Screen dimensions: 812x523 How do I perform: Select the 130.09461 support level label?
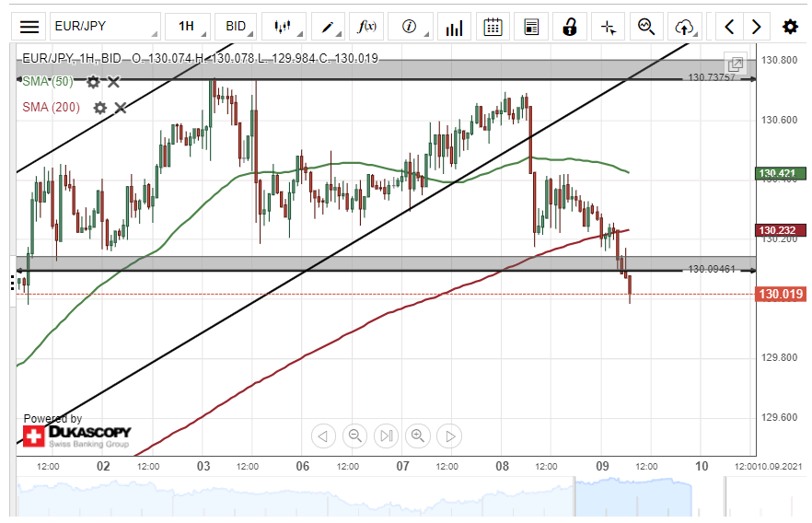712,269
